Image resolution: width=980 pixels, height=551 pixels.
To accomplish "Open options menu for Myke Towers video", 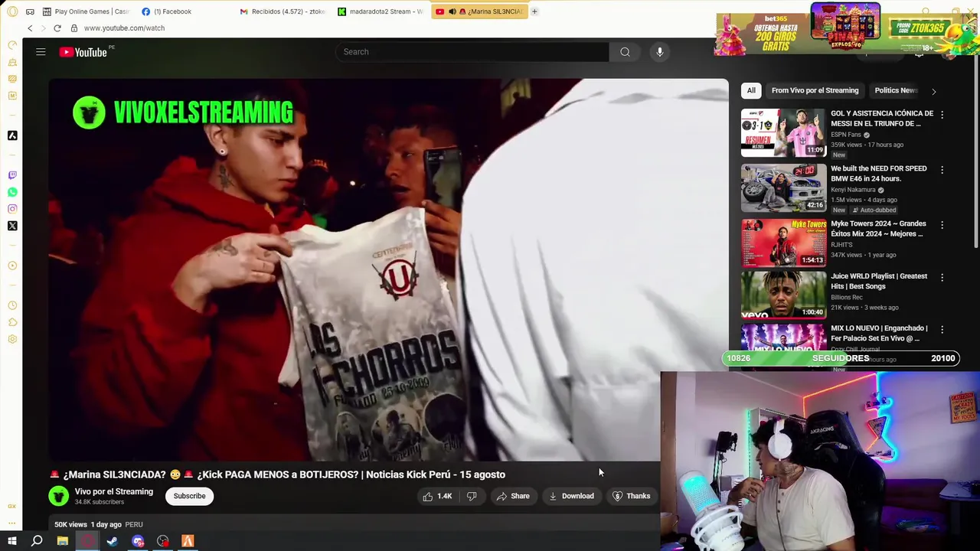I will coord(942,225).
